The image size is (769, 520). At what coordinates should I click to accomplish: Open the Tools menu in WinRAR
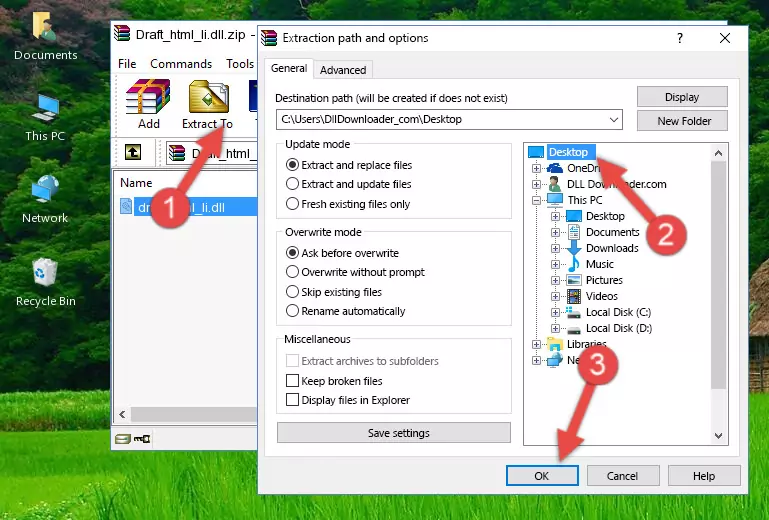pos(240,64)
